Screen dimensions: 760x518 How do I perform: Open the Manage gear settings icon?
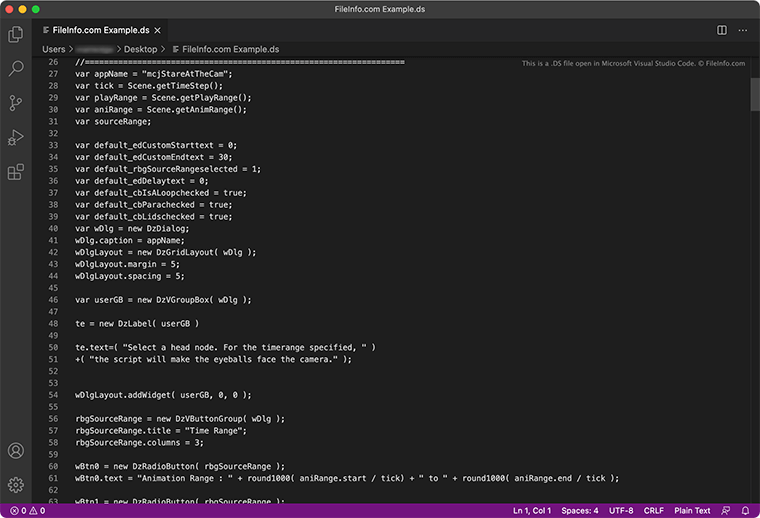pos(16,485)
